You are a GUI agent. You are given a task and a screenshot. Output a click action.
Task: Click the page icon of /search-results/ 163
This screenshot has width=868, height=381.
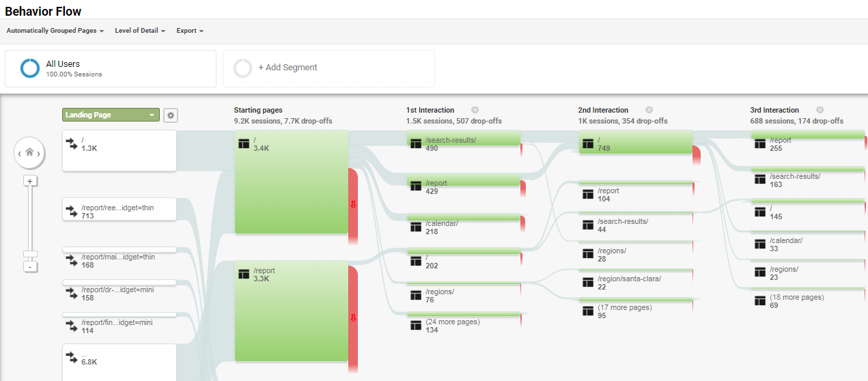point(759,180)
